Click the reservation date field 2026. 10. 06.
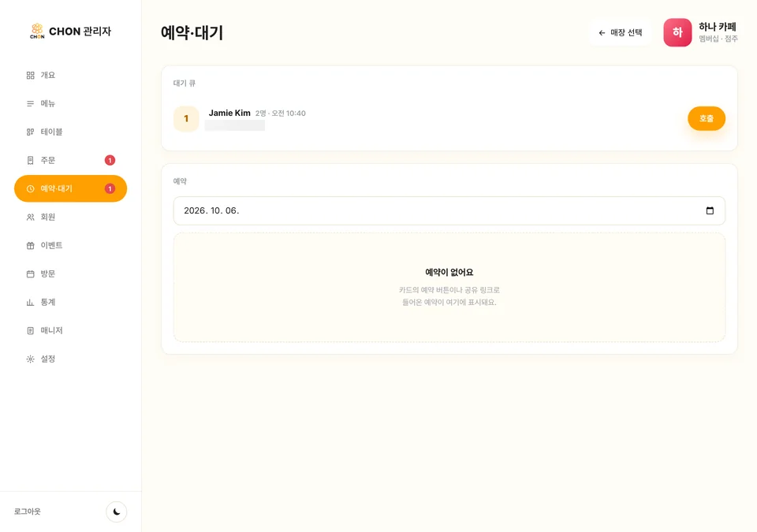The height and width of the screenshot is (532, 757). click(x=449, y=210)
